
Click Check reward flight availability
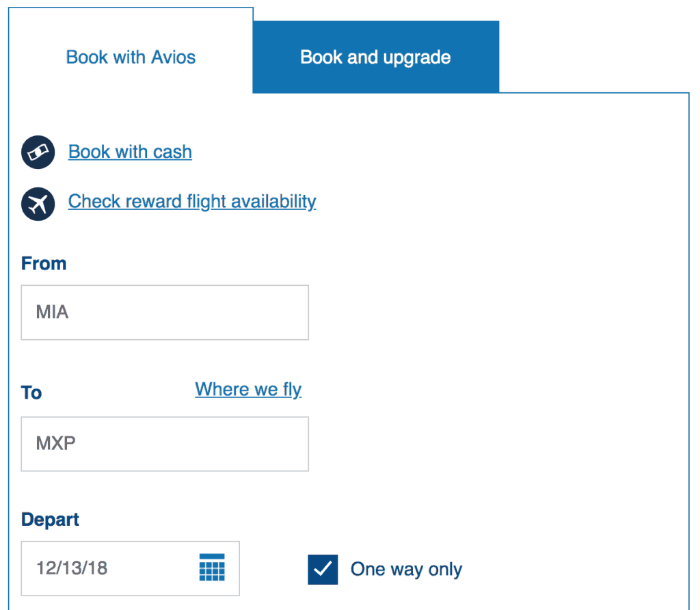click(191, 202)
